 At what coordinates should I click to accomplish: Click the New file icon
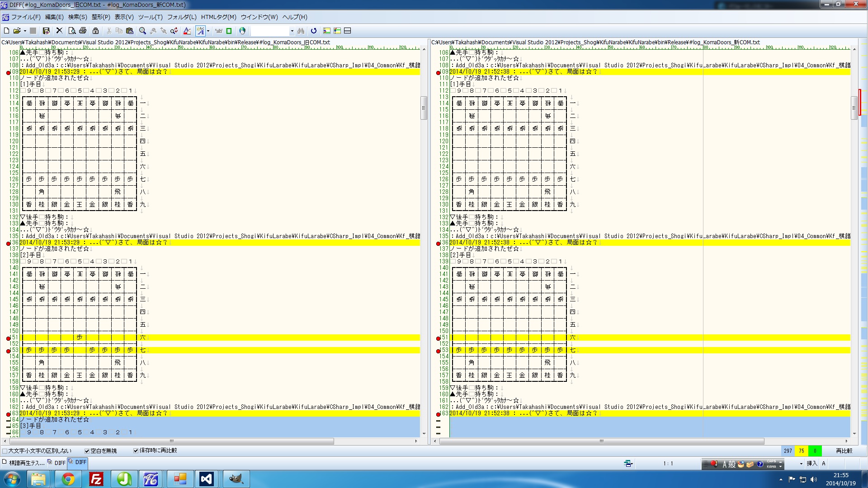(x=6, y=31)
